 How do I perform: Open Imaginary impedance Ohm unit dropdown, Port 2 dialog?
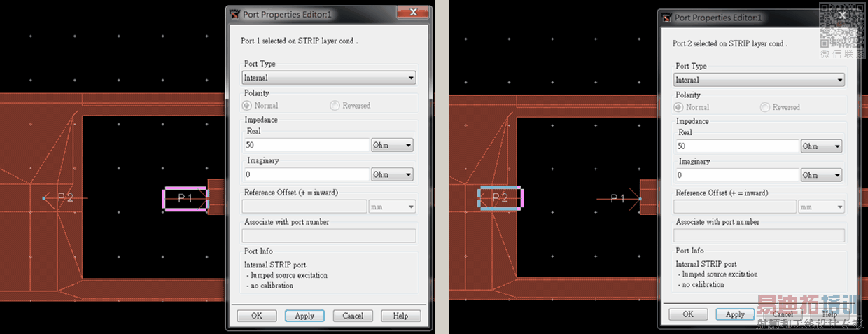pyautogui.click(x=822, y=175)
